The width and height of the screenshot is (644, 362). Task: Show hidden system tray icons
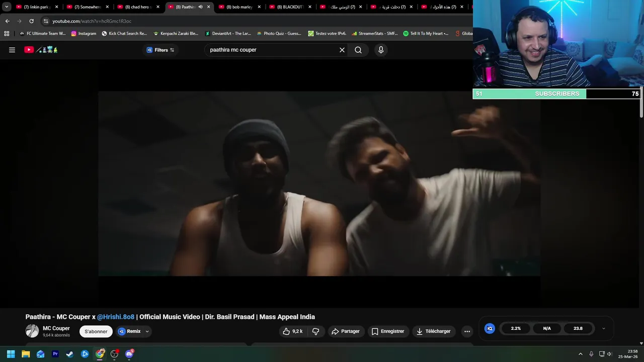(x=580, y=354)
